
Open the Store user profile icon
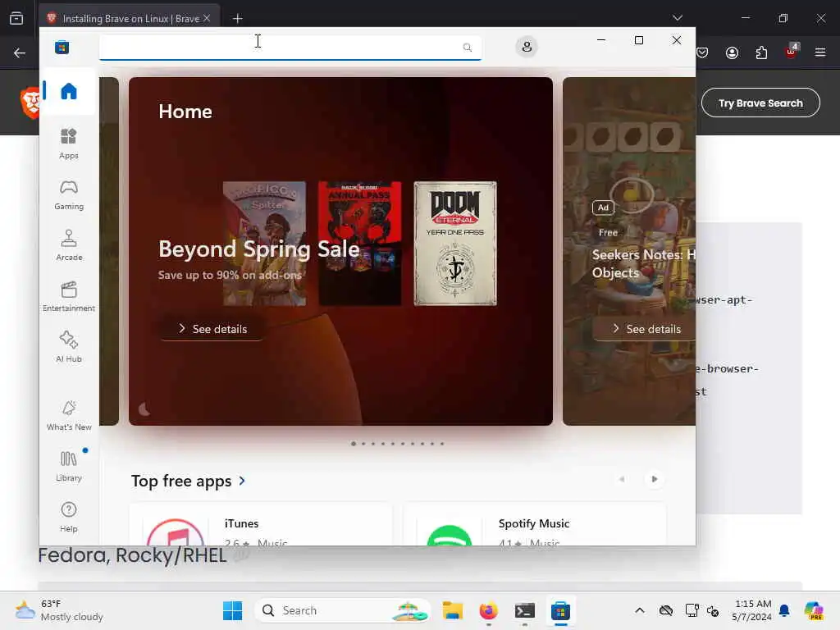click(527, 47)
